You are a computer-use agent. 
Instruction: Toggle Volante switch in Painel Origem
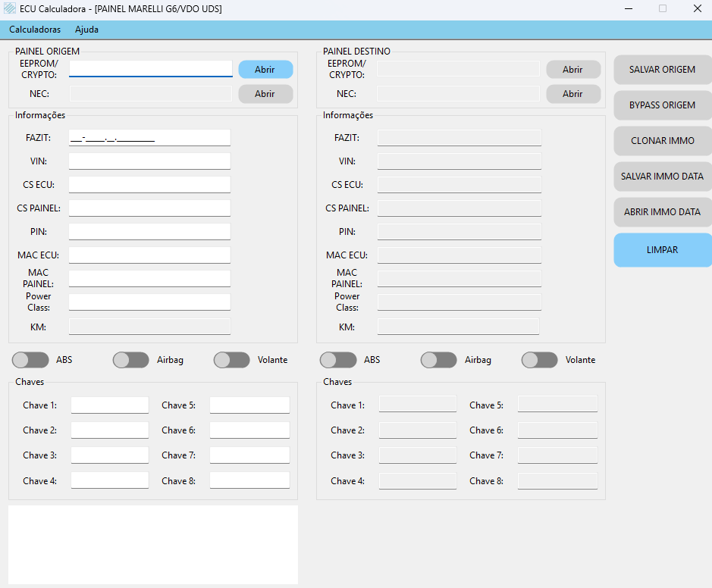[232, 360]
